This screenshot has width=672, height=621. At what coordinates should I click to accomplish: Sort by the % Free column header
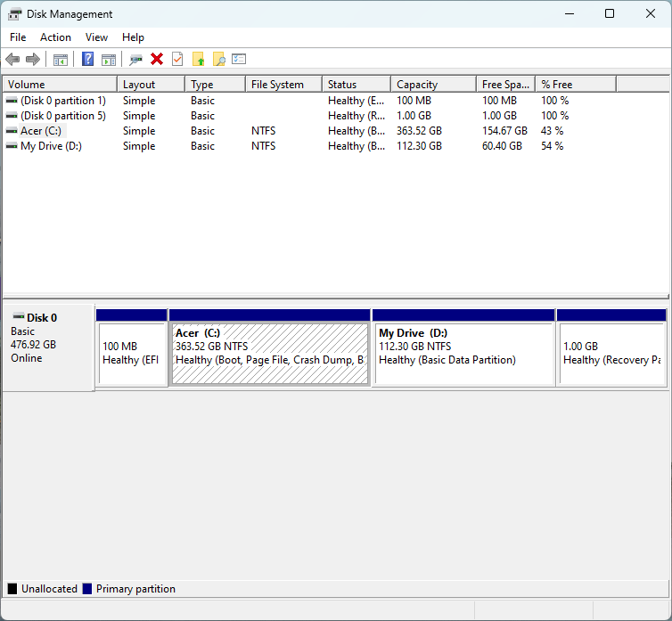[576, 85]
